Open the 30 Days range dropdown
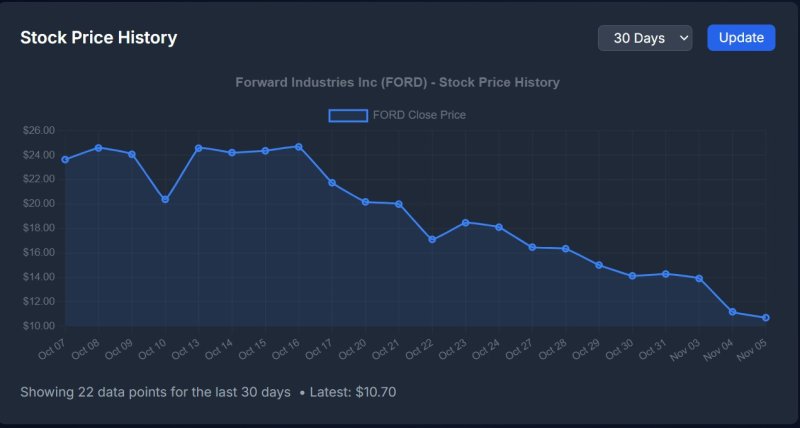800x428 pixels. 645,38
